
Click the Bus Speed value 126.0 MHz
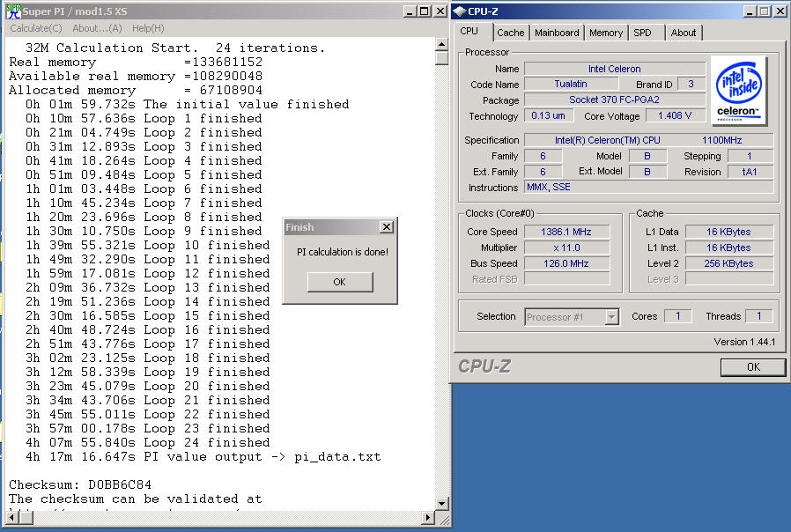(x=566, y=263)
